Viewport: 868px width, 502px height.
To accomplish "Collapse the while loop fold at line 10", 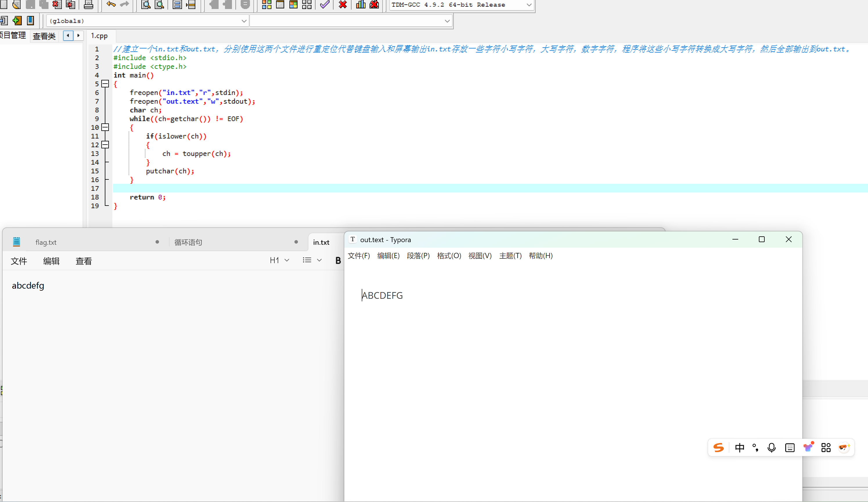I will [105, 127].
